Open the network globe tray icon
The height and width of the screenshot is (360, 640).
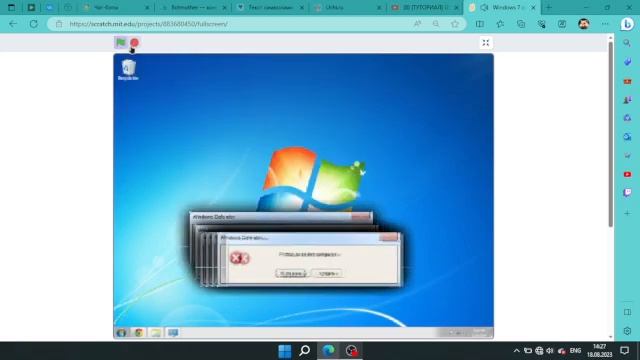(539, 351)
